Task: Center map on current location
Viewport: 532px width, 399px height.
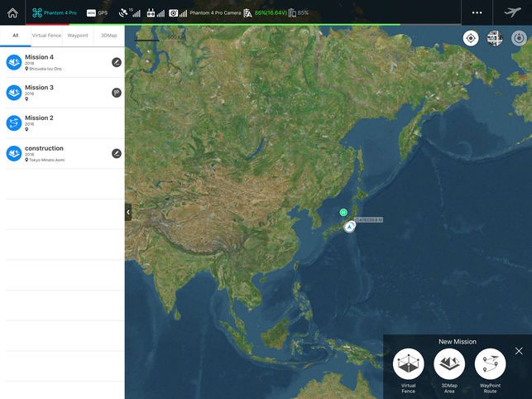Action: [471, 38]
